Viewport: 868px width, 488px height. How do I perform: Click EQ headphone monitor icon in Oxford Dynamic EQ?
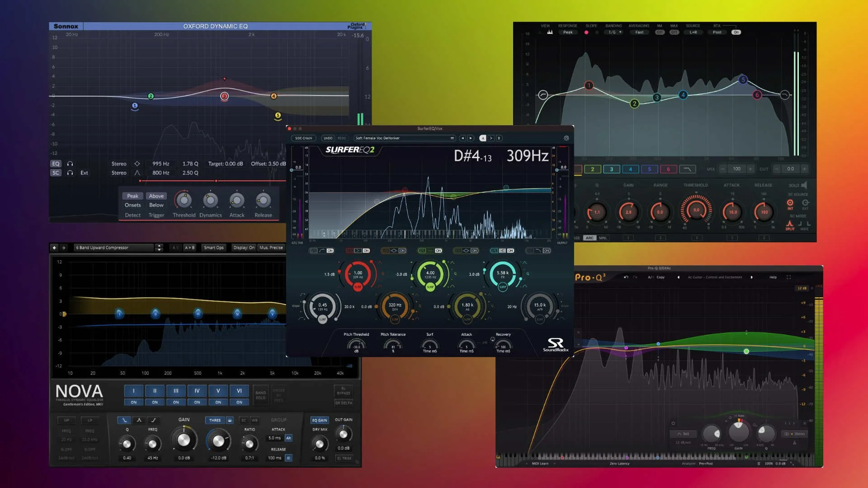[x=70, y=164]
